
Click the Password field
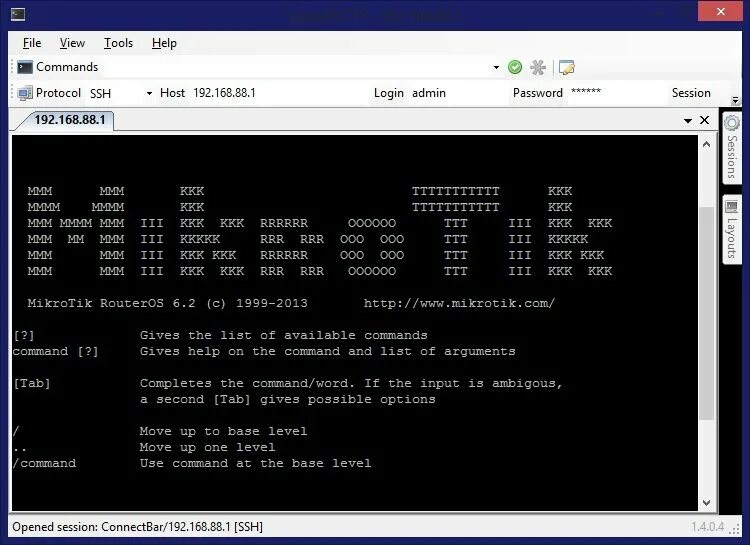tap(615, 93)
